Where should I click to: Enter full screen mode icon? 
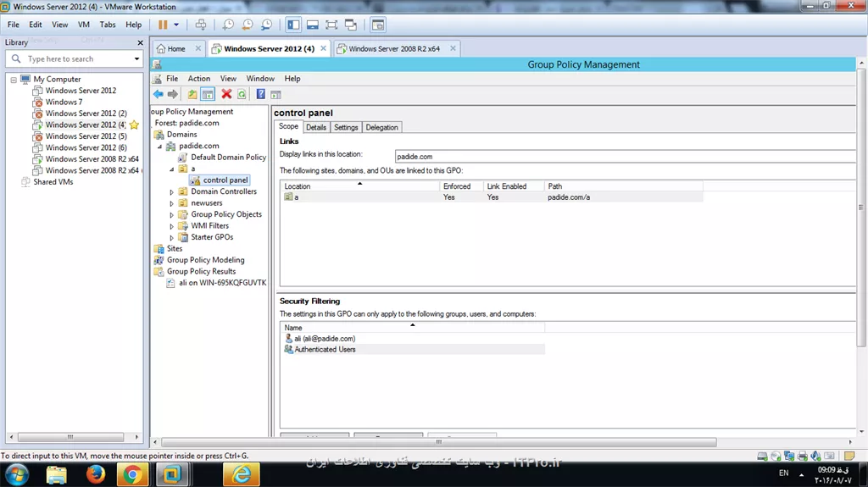(331, 25)
